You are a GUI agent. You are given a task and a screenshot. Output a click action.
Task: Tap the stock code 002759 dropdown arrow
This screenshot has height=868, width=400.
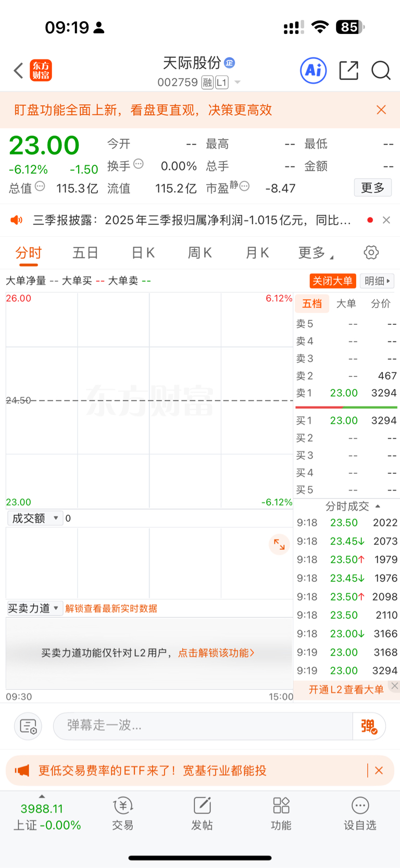pos(238,82)
